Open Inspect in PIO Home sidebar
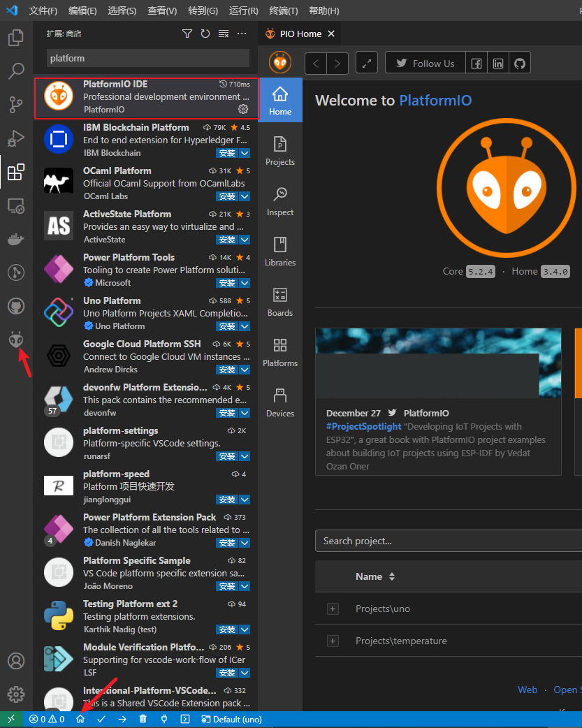Screen dimensions: 582x728 (x=280, y=201)
